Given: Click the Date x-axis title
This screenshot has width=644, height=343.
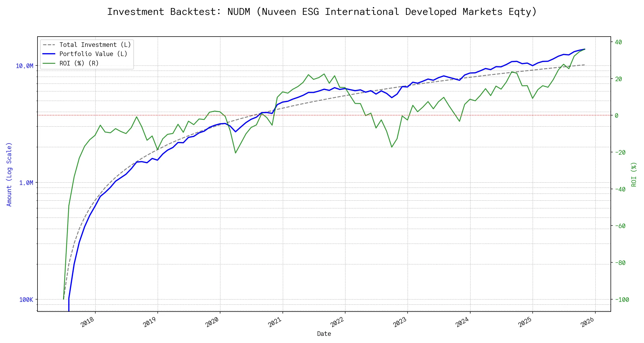Looking at the screenshot, I should (324, 334).
